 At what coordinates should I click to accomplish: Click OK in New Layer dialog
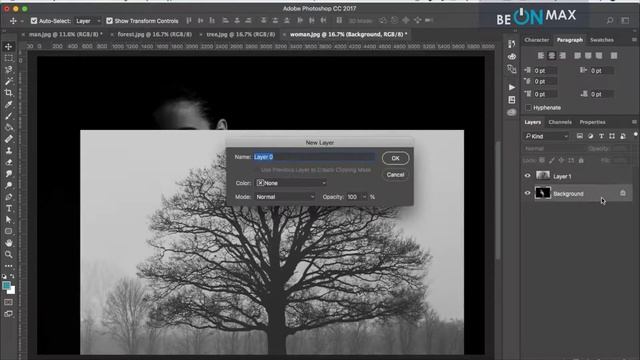click(x=396, y=158)
